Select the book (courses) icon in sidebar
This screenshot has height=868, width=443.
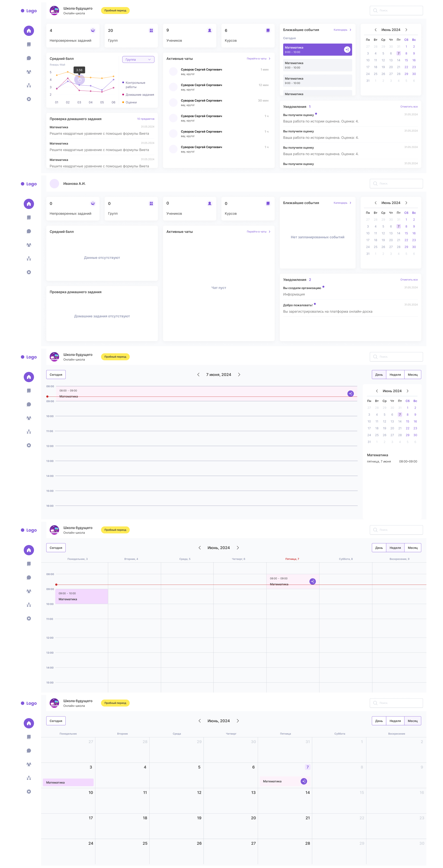pos(29,44)
